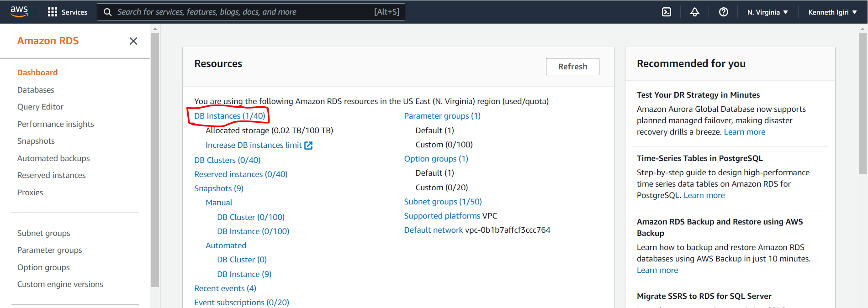Open the Snapshots (9) link
The width and height of the screenshot is (868, 308).
point(218,188)
